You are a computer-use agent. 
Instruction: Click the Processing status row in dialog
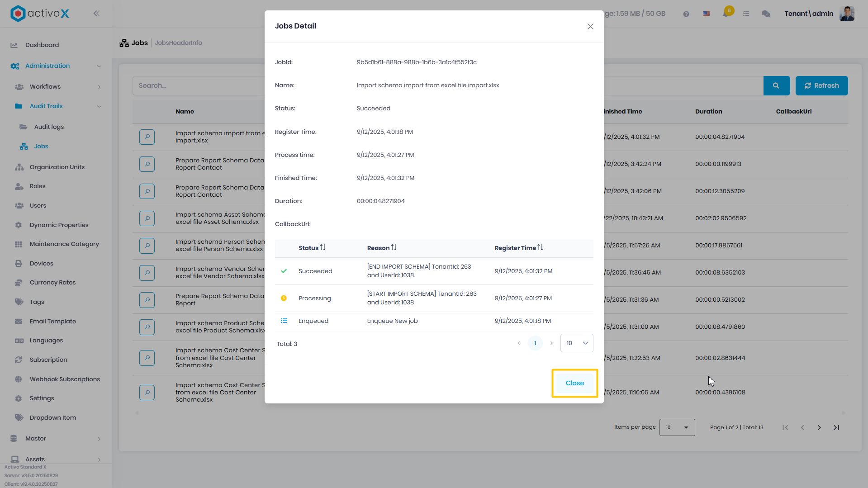tap(434, 298)
